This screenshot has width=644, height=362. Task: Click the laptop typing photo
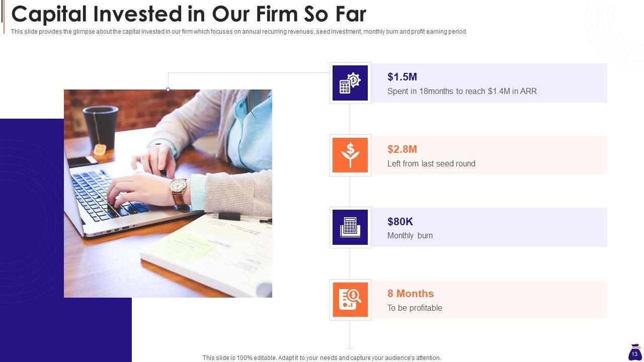[168, 194]
